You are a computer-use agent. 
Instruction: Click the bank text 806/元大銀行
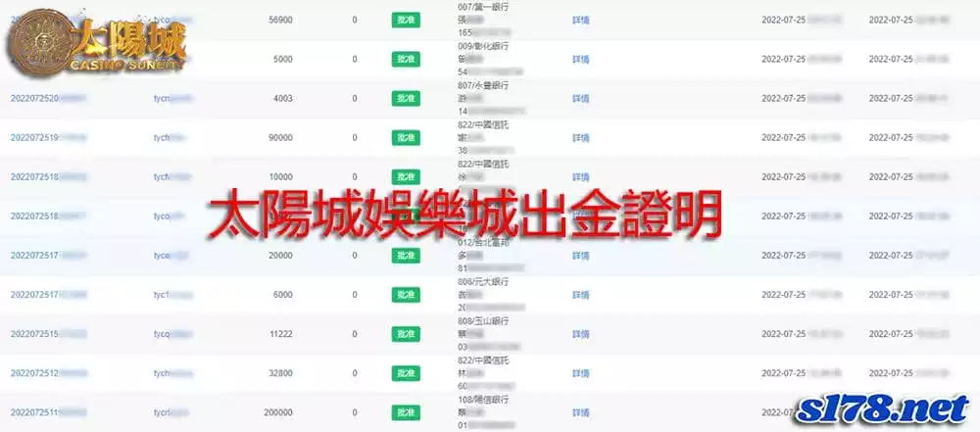coord(483,282)
